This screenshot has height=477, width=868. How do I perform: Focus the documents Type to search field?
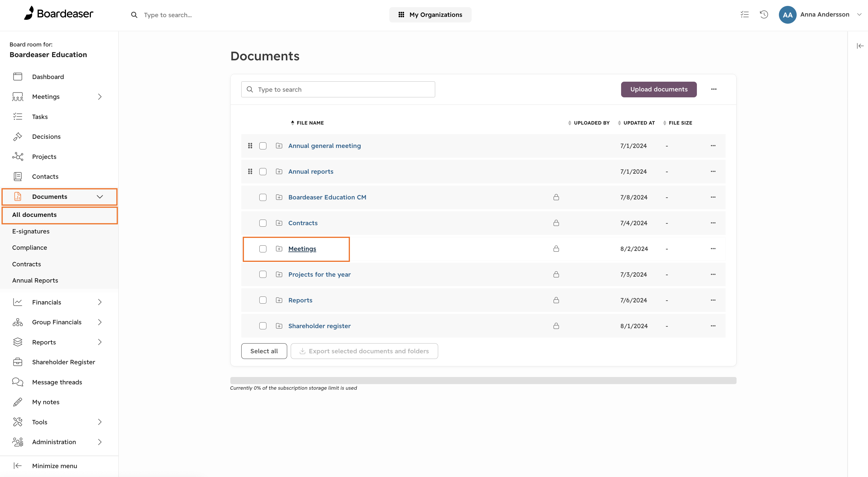[338, 89]
